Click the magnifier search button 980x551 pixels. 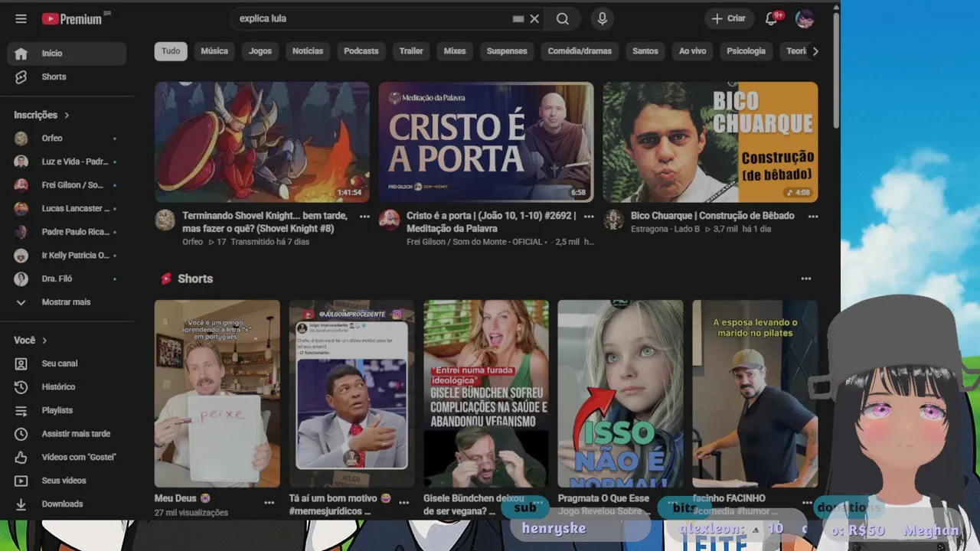563,18
